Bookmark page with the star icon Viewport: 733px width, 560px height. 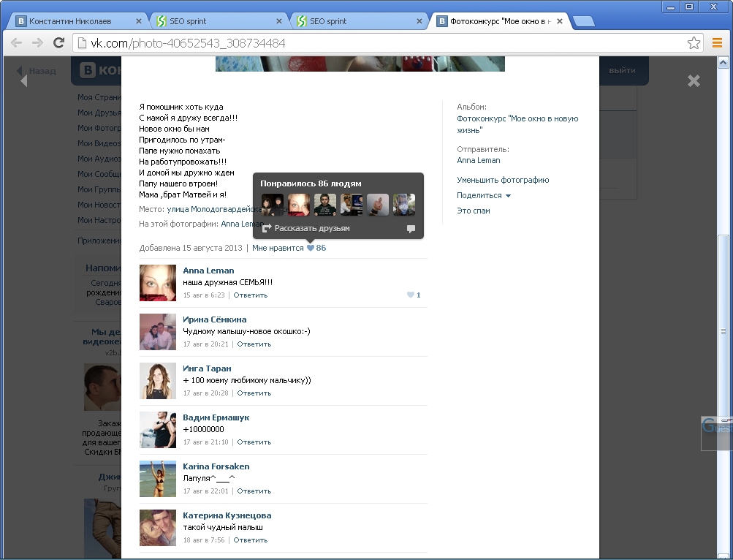click(694, 43)
